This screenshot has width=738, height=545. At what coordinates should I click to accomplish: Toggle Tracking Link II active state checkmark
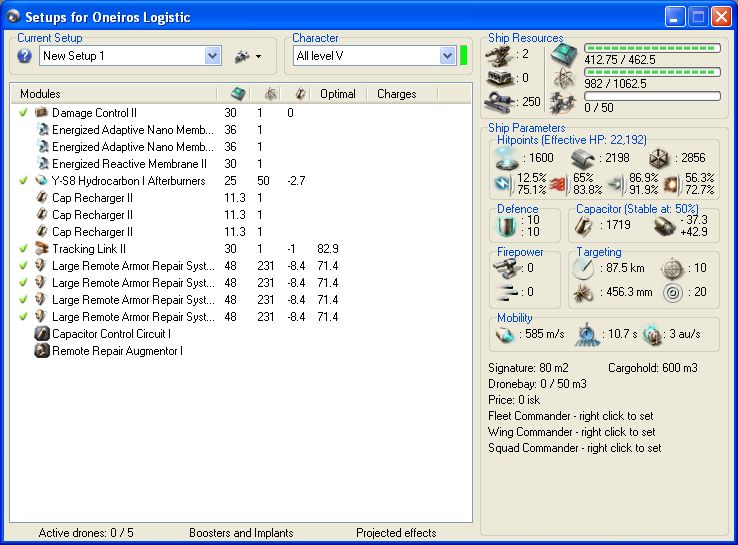(x=23, y=249)
